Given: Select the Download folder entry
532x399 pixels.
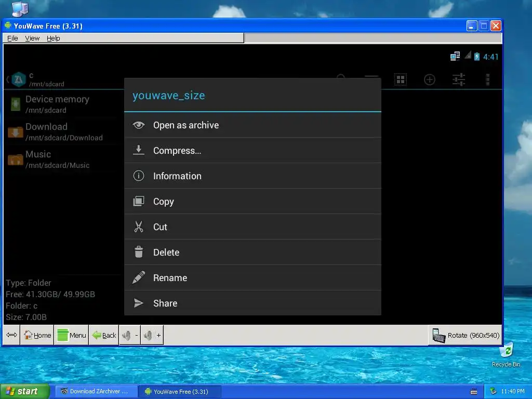Looking at the screenshot, I should pyautogui.click(x=64, y=131).
